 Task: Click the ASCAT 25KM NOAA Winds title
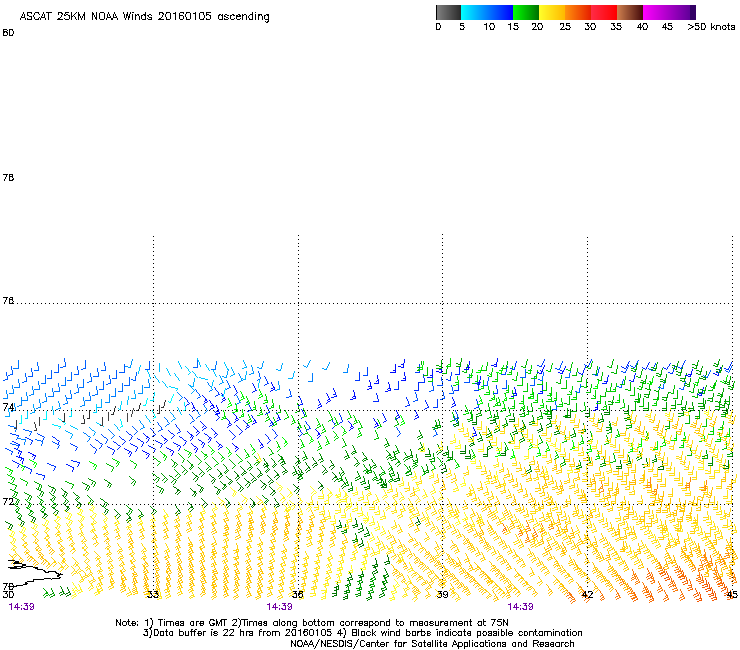[144, 16]
